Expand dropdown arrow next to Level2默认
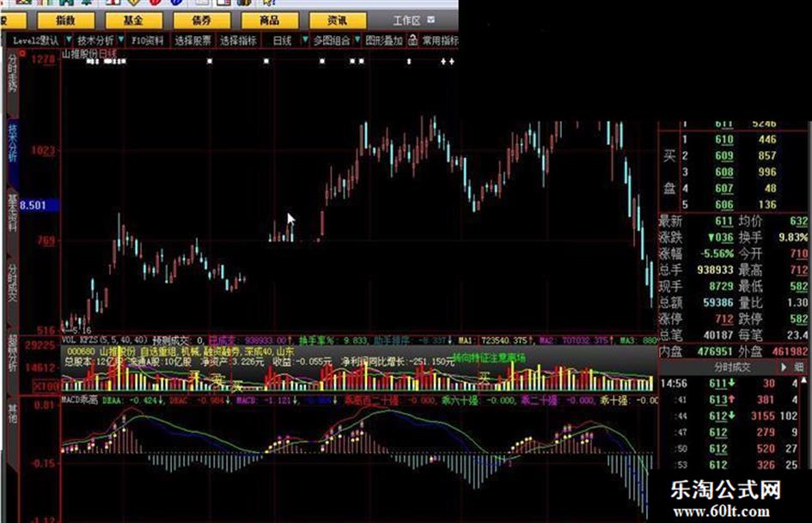Image resolution: width=812 pixels, height=523 pixels. (69, 40)
